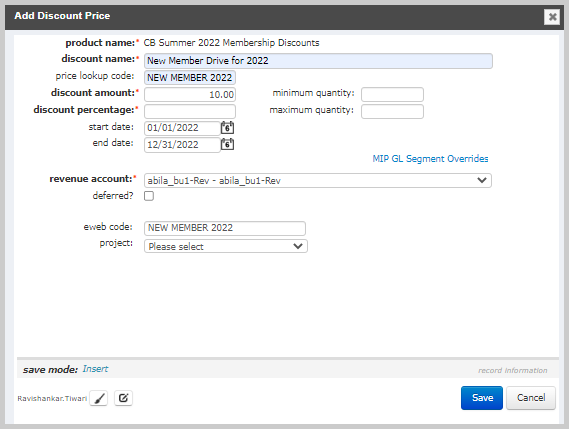This screenshot has height=429, width=569.
Task: Open the end date calendar picker
Action: pos(228,144)
